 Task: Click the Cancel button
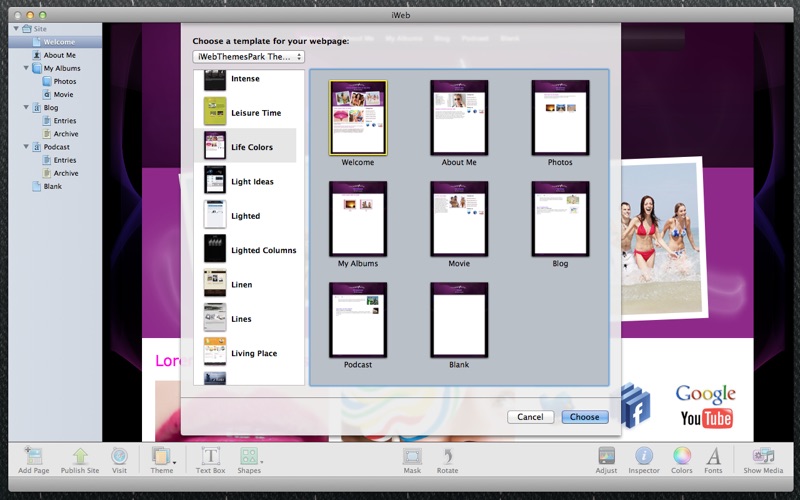click(x=530, y=417)
